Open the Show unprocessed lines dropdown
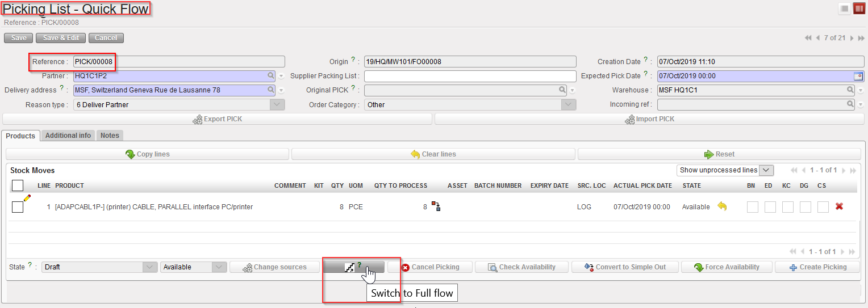Image resolution: width=868 pixels, height=308 pixels. click(x=725, y=170)
